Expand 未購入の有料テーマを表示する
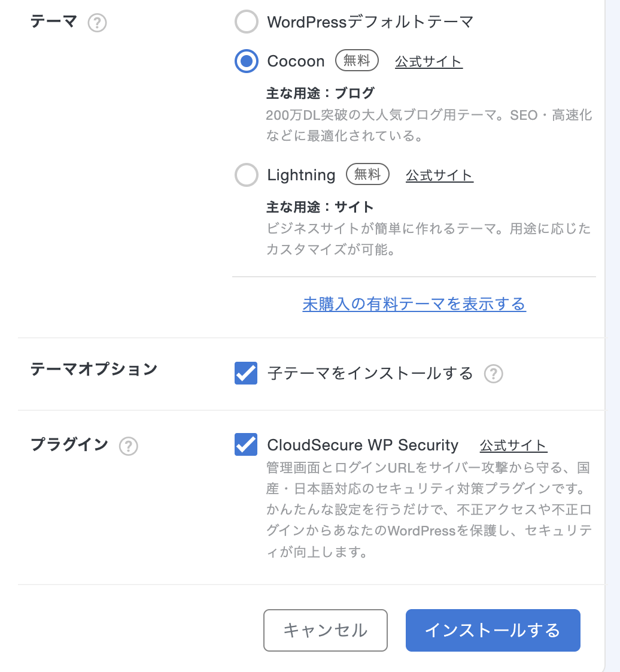 pyautogui.click(x=414, y=304)
